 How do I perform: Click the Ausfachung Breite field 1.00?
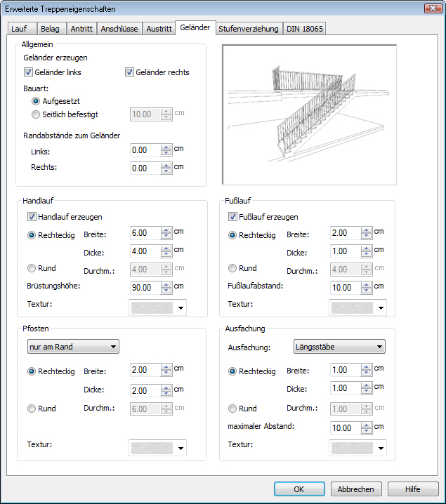[x=346, y=370]
